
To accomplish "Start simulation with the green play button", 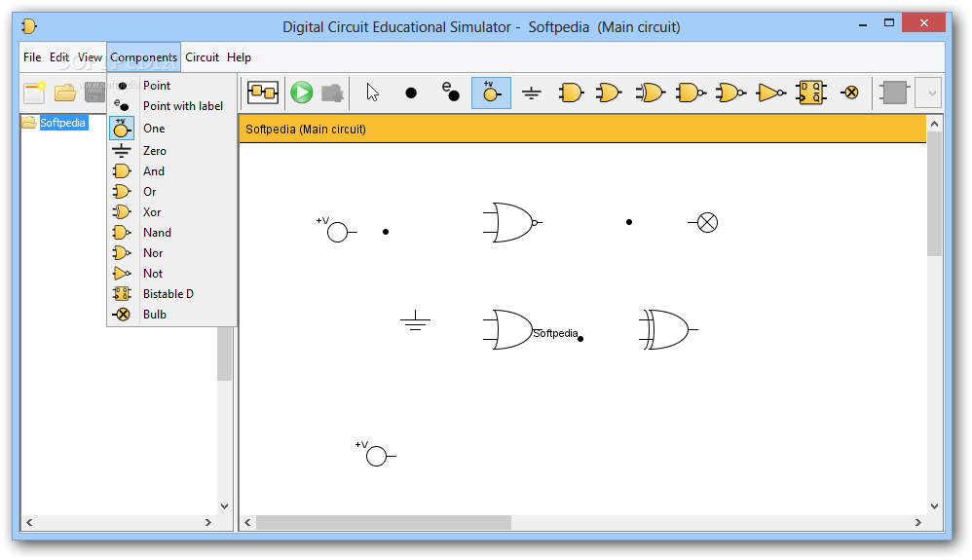I will 302,93.
